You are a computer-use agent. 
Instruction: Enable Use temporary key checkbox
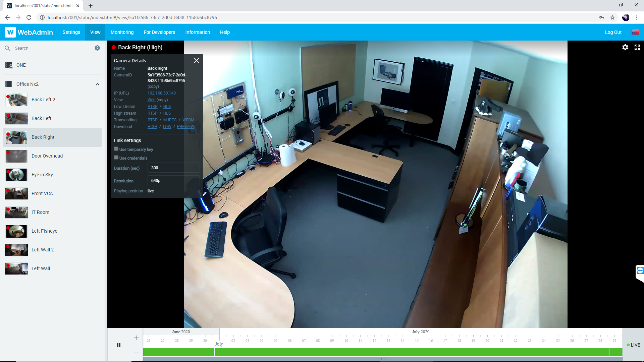point(116,149)
